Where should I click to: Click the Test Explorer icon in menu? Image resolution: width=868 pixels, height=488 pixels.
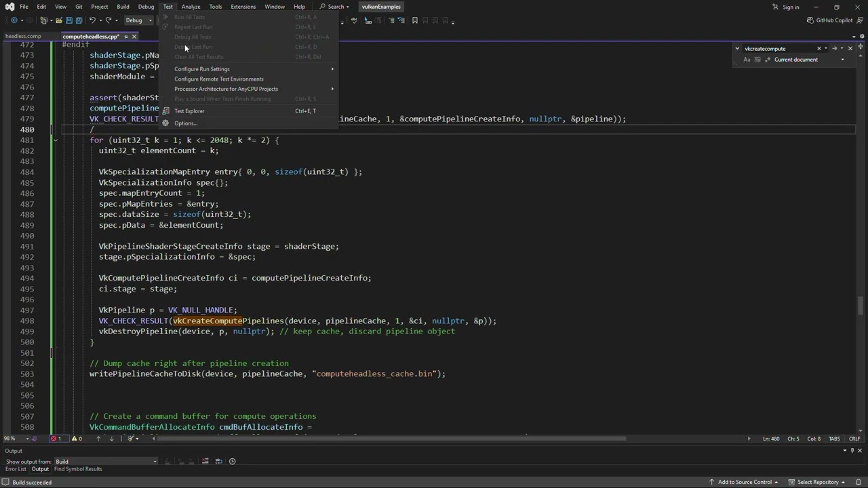pos(165,111)
